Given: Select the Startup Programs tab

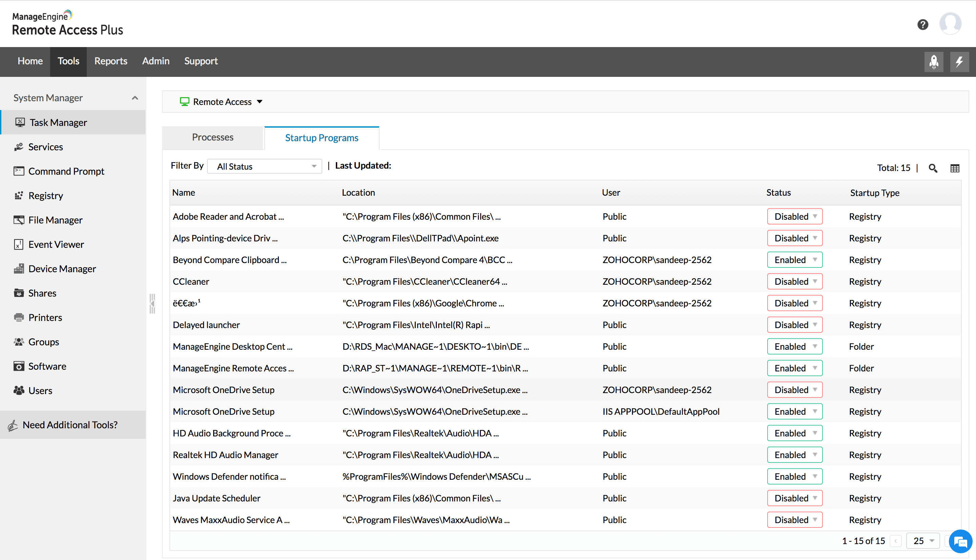Looking at the screenshot, I should click(322, 137).
